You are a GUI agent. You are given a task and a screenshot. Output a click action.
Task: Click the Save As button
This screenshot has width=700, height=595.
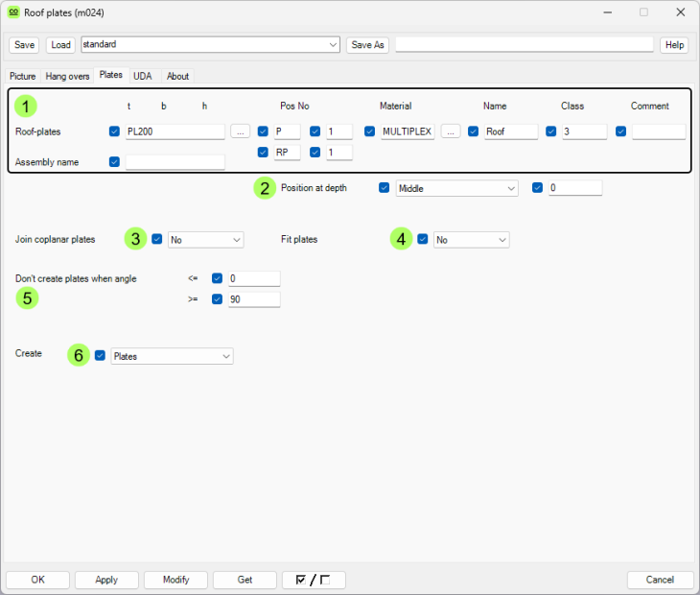coord(367,45)
